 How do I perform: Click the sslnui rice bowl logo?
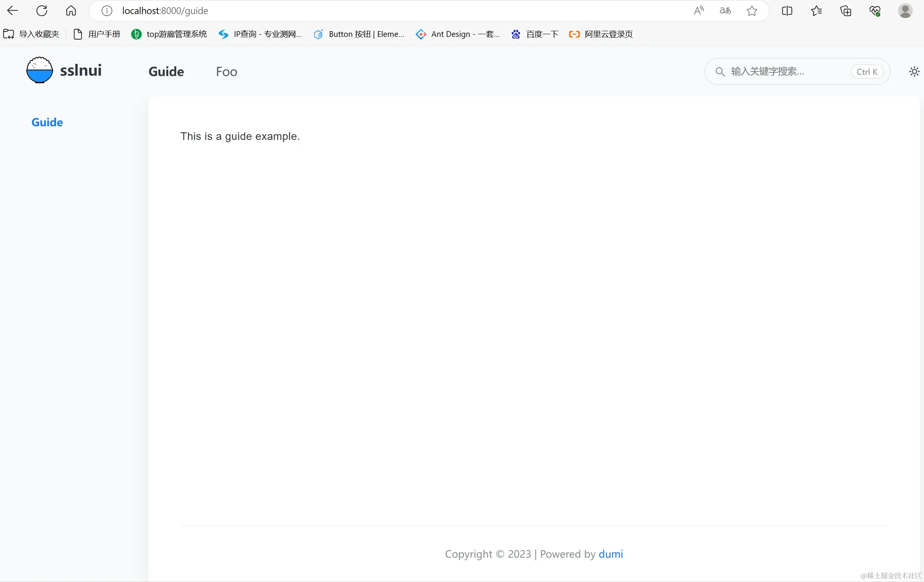40,70
